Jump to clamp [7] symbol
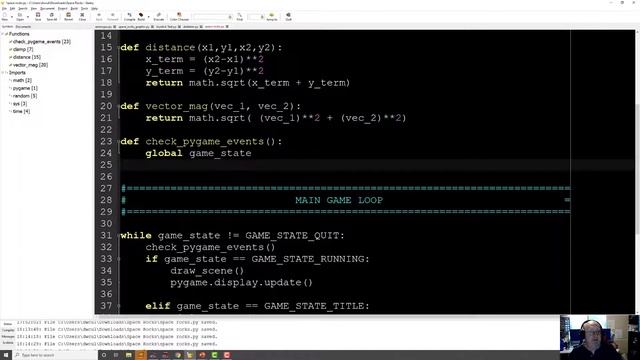 click(23, 49)
